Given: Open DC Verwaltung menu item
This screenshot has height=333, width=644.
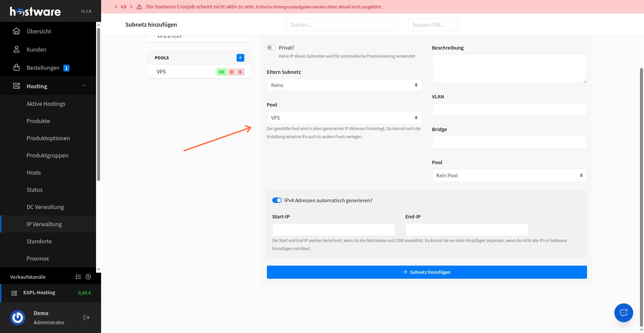Looking at the screenshot, I should tap(45, 207).
